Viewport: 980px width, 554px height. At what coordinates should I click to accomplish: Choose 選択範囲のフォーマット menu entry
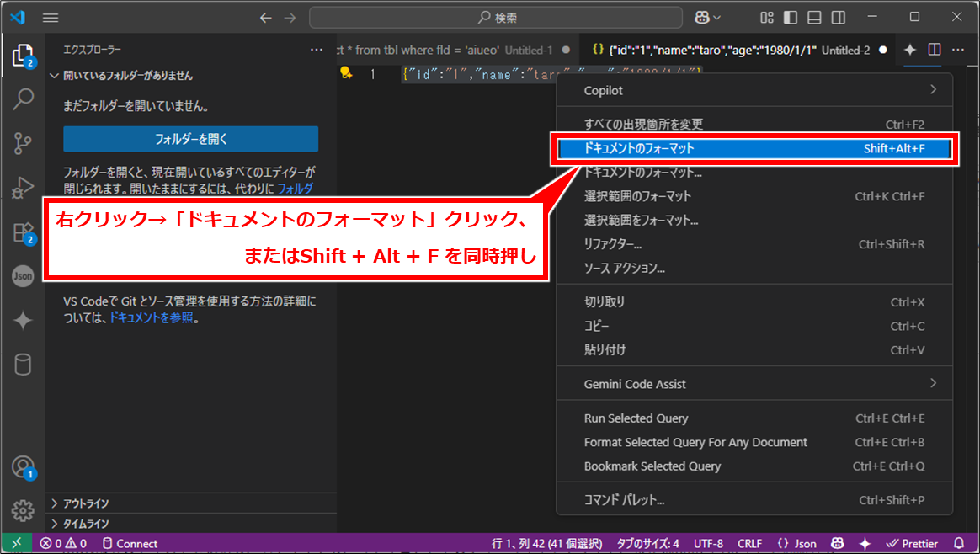coord(754,196)
